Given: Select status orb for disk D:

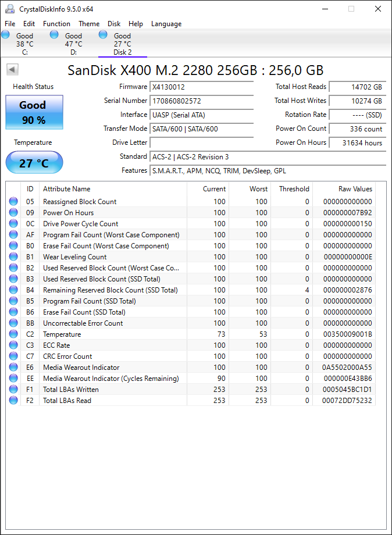Looking at the screenshot, I should (54, 34).
